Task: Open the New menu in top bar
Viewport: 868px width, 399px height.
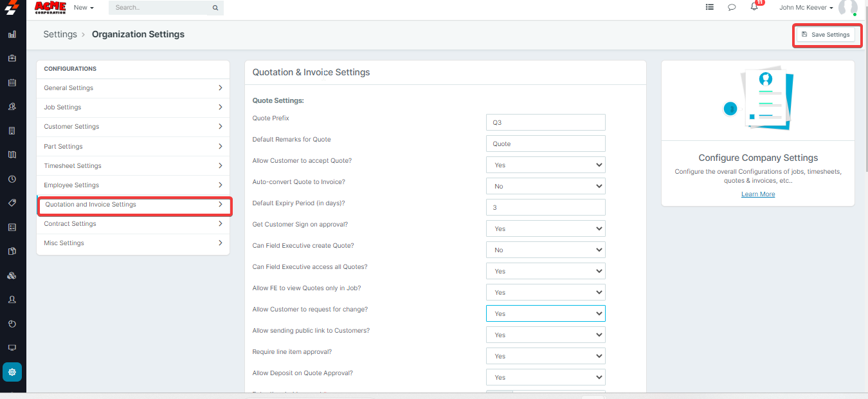Action: coord(84,8)
